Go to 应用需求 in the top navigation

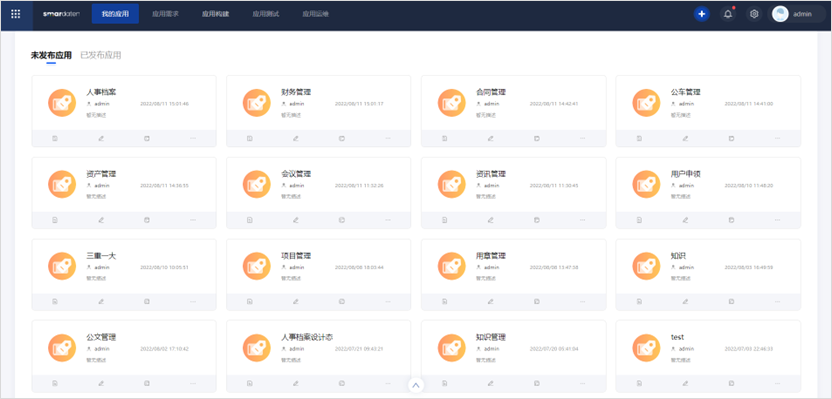pos(165,14)
